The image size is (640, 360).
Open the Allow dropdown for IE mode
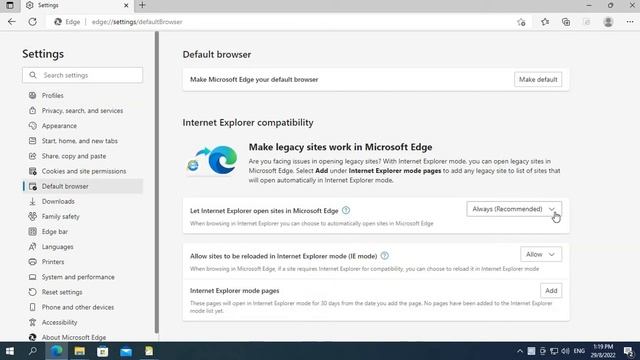(541, 254)
